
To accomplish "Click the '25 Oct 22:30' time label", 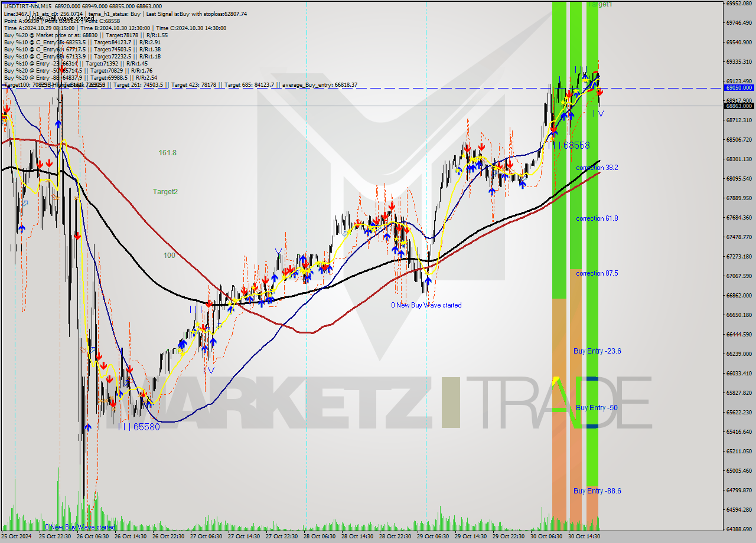I will 55,537.
